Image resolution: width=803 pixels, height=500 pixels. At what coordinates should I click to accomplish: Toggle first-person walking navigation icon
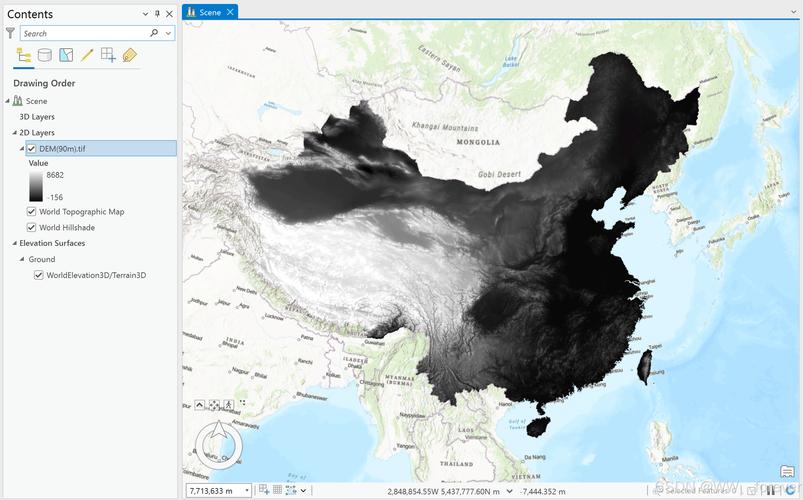coord(228,405)
